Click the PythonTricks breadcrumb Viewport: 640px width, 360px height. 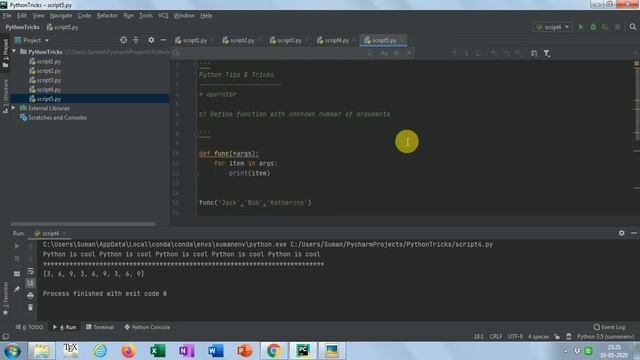point(22,27)
